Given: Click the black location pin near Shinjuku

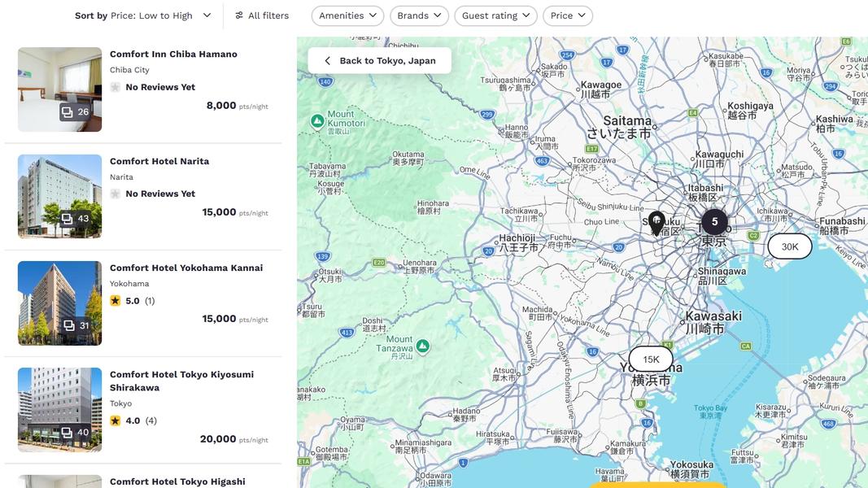Looking at the screenshot, I should point(656,224).
